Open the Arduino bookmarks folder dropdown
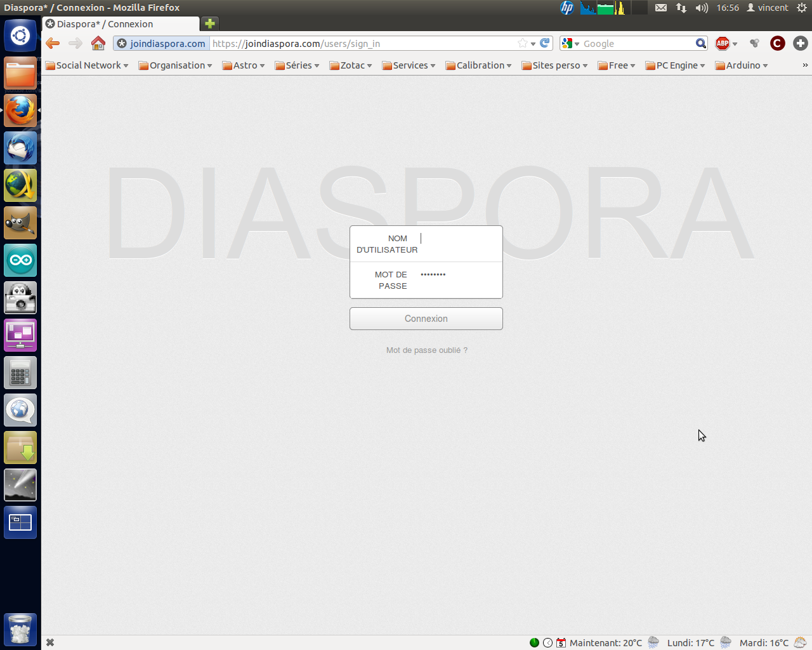Image resolution: width=812 pixels, height=650 pixels. pos(742,65)
